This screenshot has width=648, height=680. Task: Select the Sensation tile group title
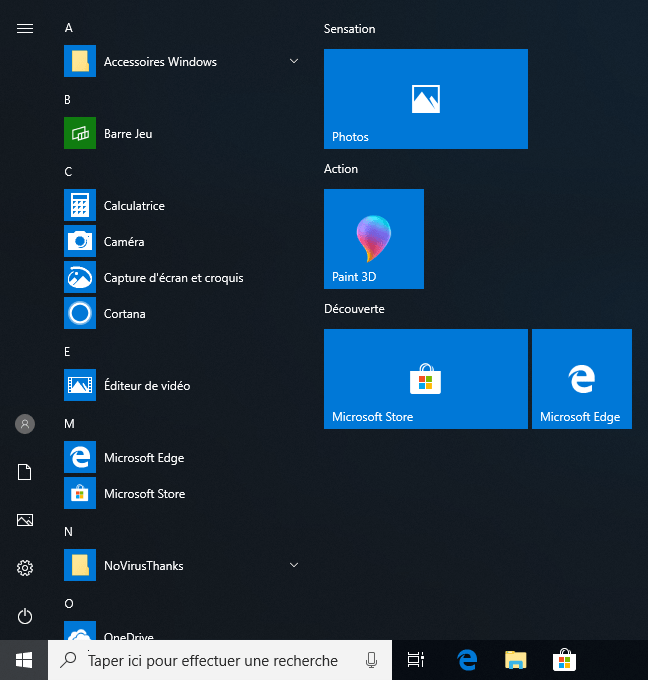pyautogui.click(x=350, y=29)
